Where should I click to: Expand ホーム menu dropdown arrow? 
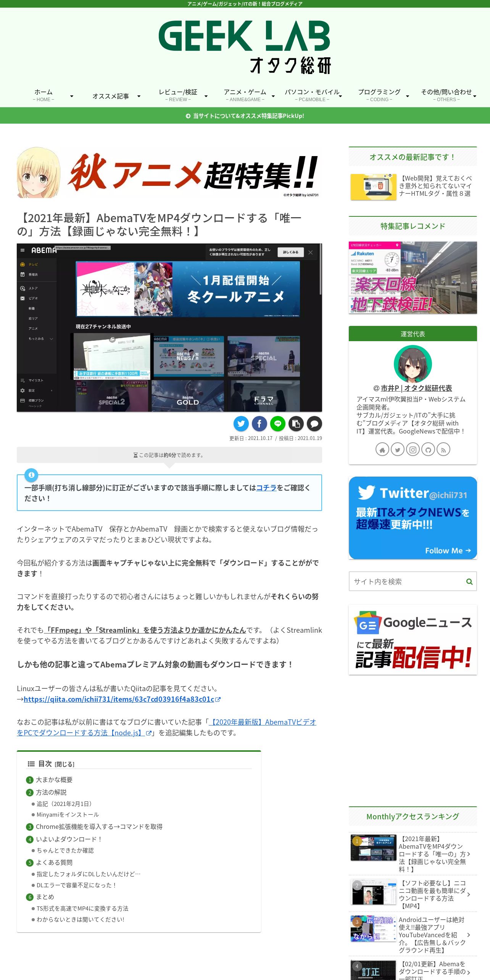71,96
